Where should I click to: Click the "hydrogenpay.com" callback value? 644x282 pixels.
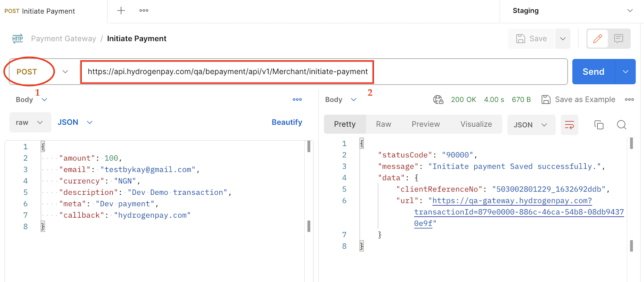point(152,215)
